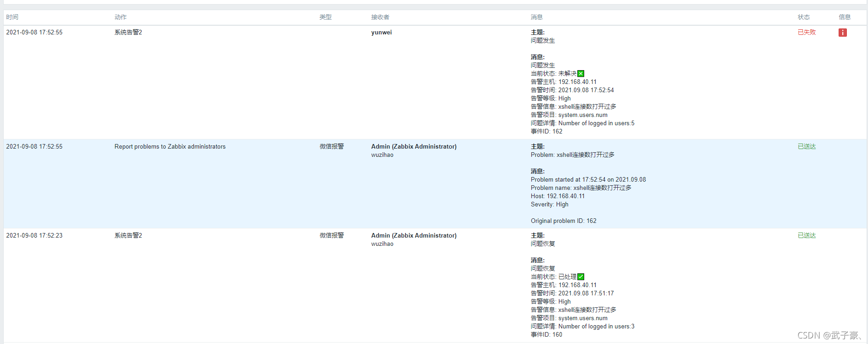
Task: Click subject line Problem: xshell连接数打开过多
Action: click(573, 155)
